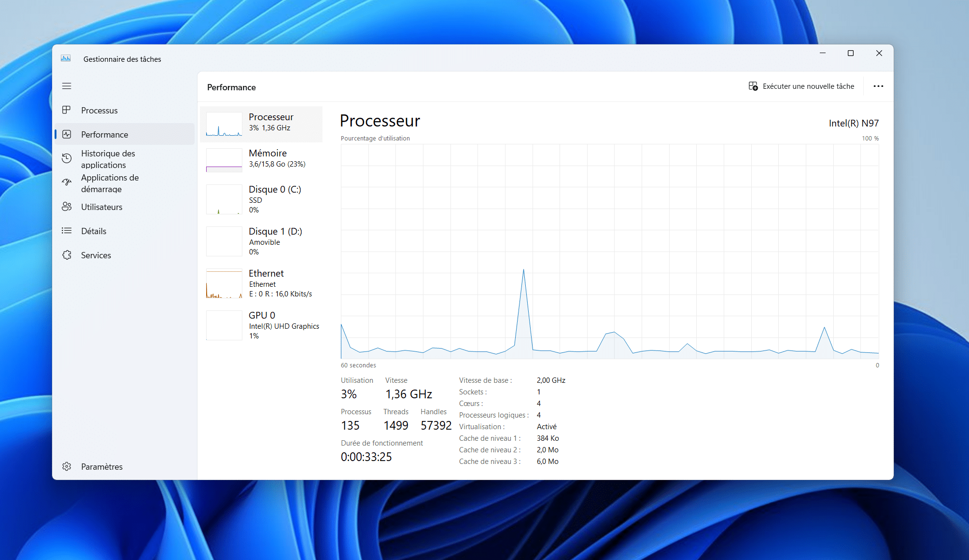This screenshot has height=560, width=969.
Task: Click the Performance page heading
Action: pyautogui.click(x=231, y=87)
